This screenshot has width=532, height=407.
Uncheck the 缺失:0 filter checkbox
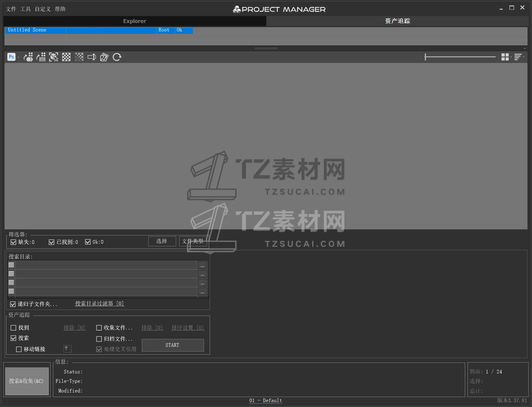click(13, 242)
